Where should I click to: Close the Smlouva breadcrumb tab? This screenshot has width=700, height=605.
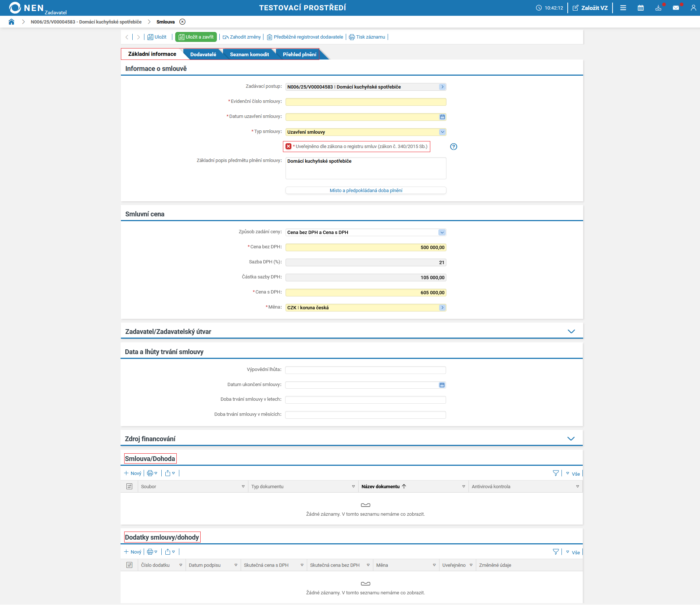pyautogui.click(x=182, y=22)
